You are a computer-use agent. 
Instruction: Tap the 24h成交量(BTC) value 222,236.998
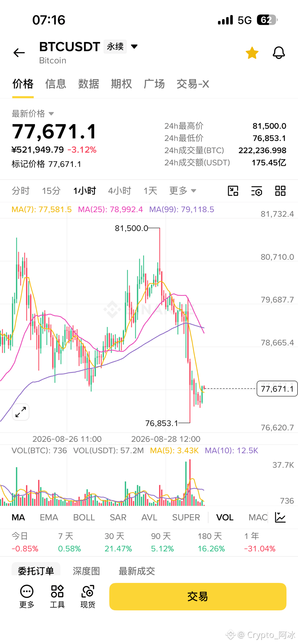click(x=262, y=151)
